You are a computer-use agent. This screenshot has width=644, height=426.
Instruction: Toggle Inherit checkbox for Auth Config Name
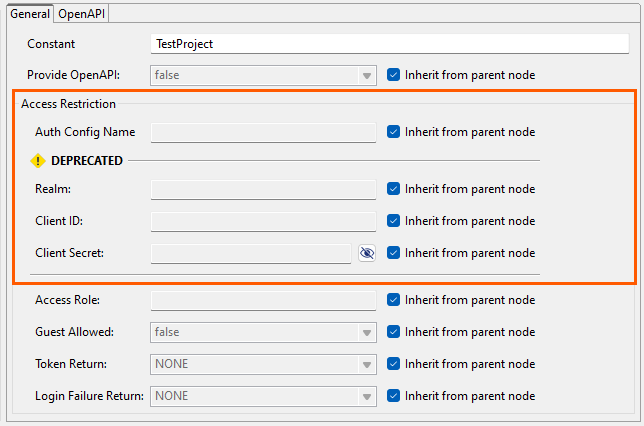(x=393, y=132)
